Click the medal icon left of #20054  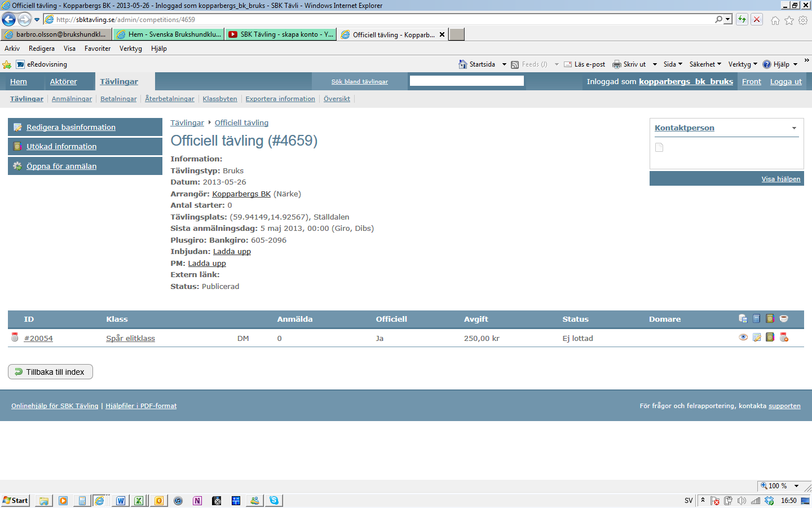click(15, 338)
